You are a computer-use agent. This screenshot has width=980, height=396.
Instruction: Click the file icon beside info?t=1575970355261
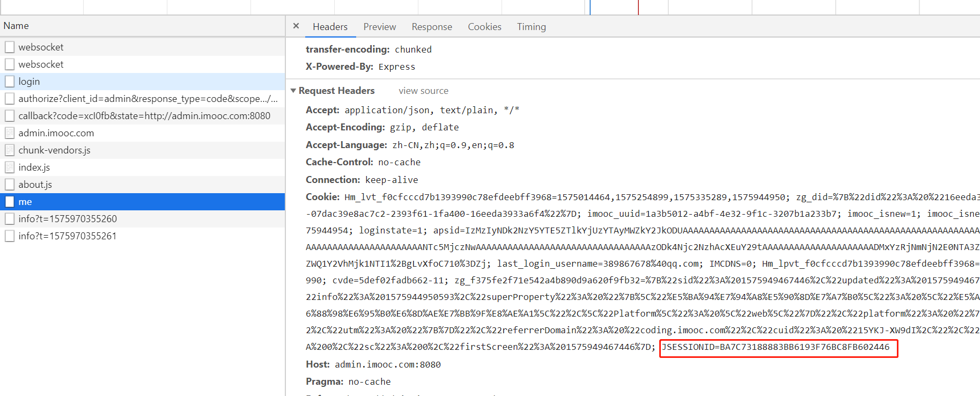10,236
